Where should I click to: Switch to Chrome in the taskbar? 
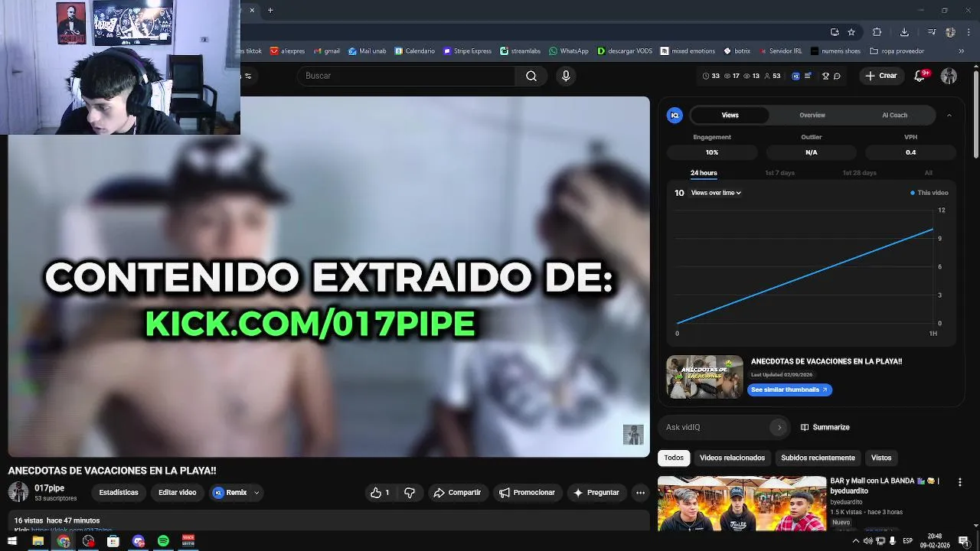pyautogui.click(x=64, y=541)
